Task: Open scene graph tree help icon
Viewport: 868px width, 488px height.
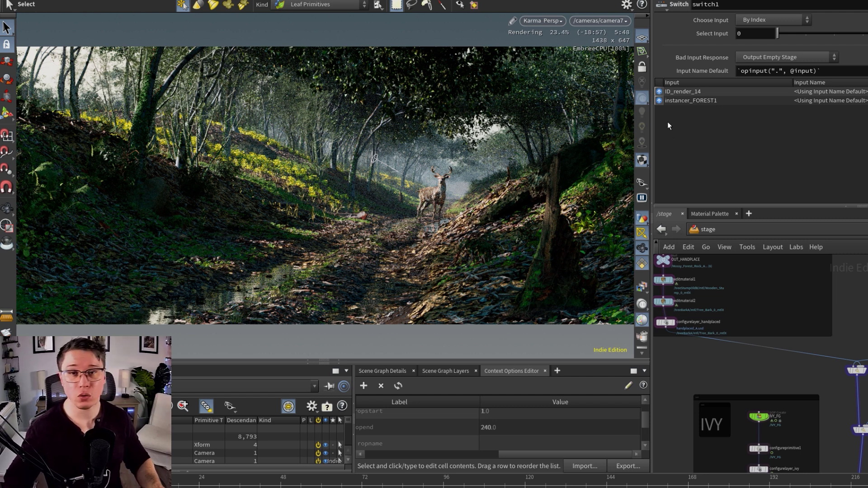Action: coord(342,406)
